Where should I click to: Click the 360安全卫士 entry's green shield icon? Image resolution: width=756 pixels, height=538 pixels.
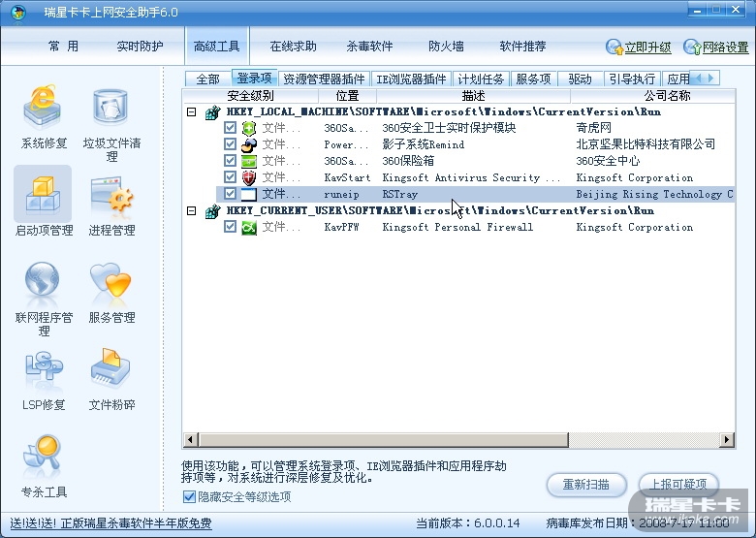(x=249, y=128)
